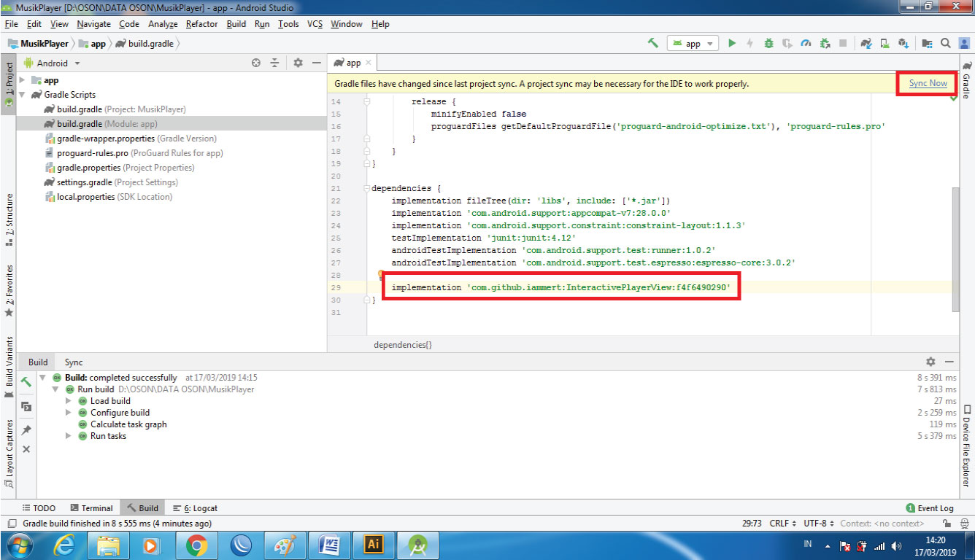975x560 pixels.
Task: Toggle the read-only lock icon in the status bar
Action: pos(947,524)
